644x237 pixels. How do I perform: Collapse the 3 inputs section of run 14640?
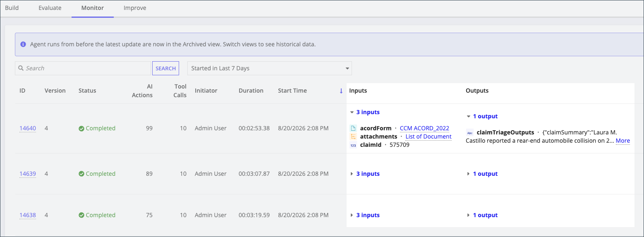click(365, 112)
